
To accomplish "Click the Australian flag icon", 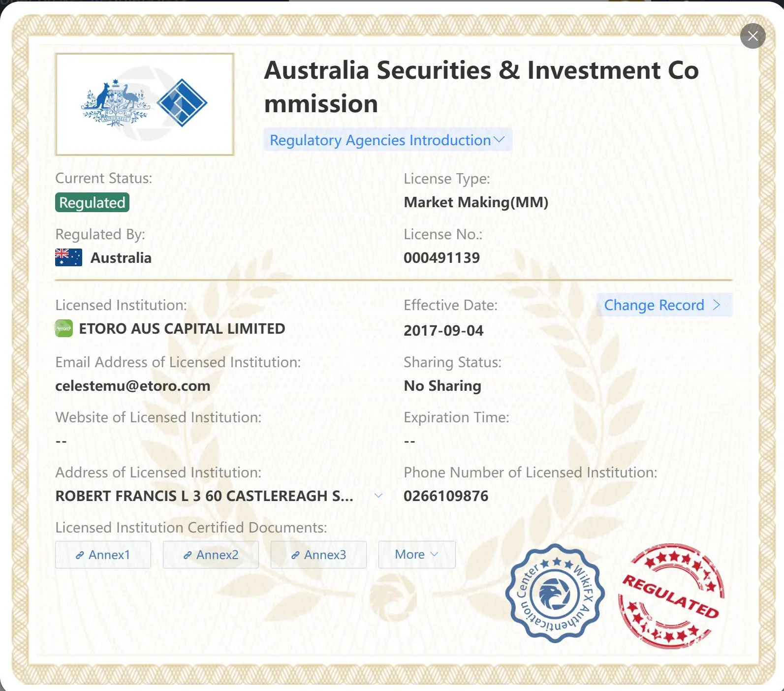I will coord(68,257).
